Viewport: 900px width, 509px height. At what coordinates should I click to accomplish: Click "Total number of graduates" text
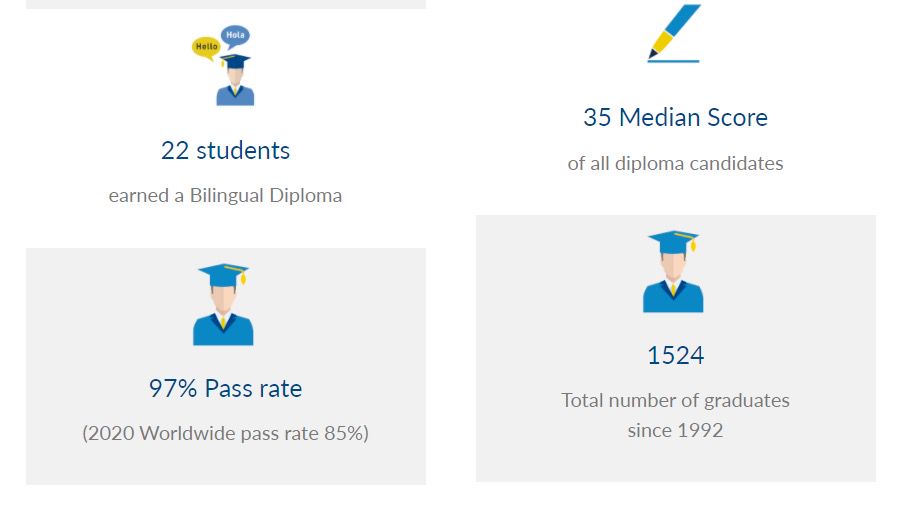click(675, 401)
